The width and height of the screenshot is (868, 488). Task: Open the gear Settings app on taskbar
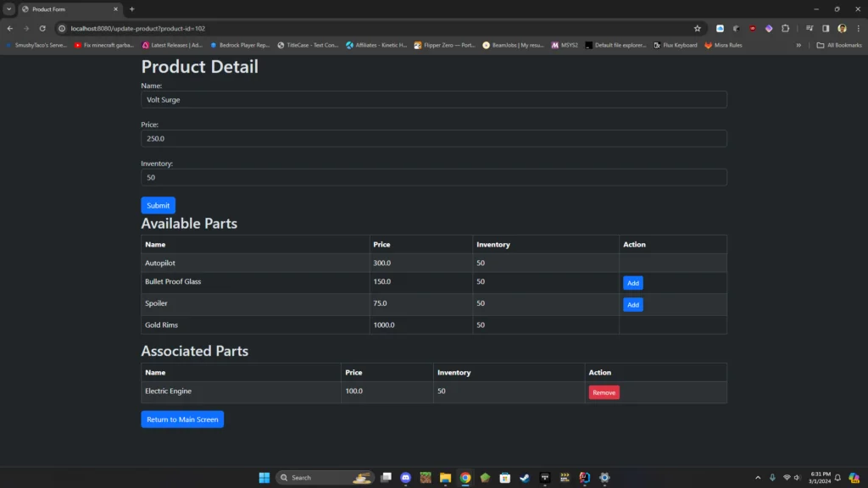point(604,478)
